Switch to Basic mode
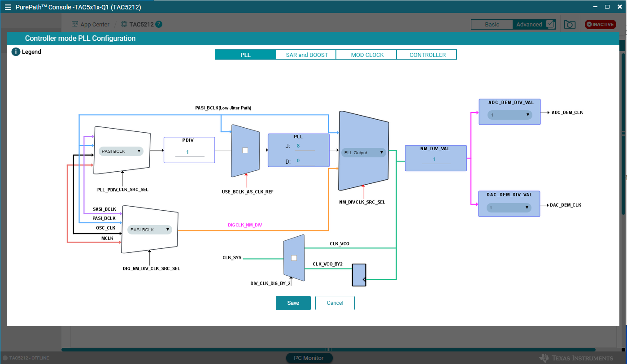This screenshot has width=627, height=364. 492,24
